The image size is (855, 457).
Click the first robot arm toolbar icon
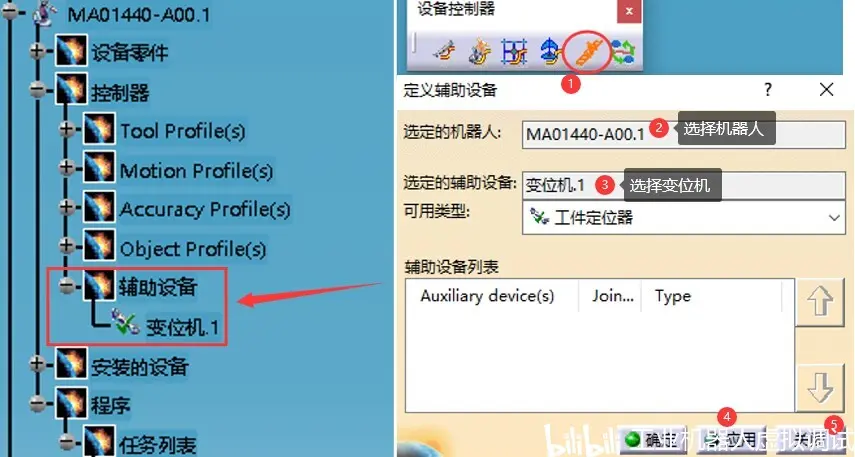pos(444,52)
